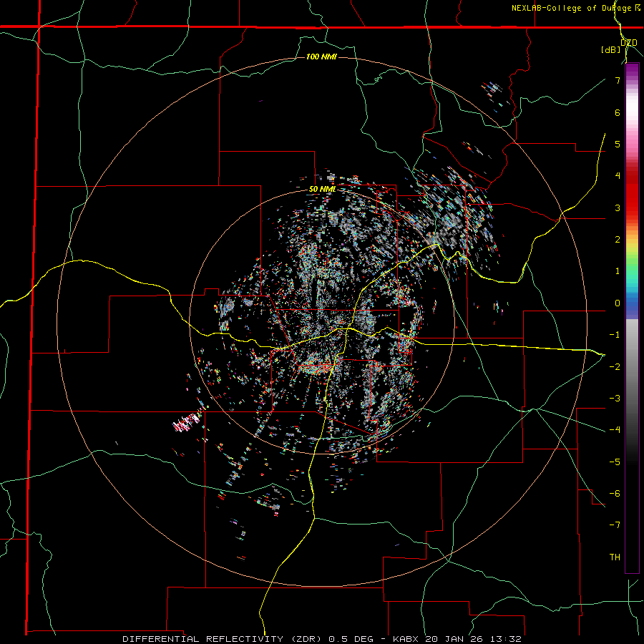Click the "-4" tick label on the color scale

tap(615, 430)
